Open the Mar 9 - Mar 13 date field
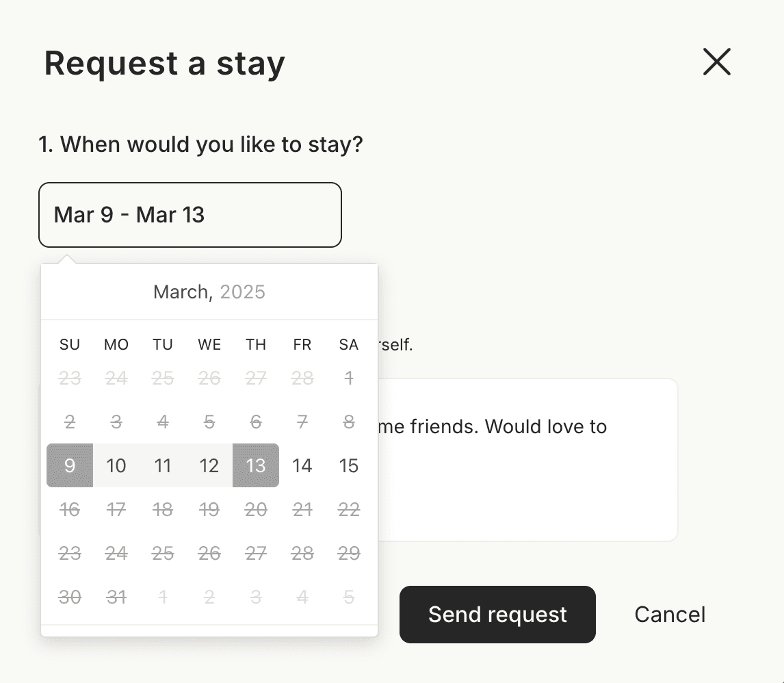The width and height of the screenshot is (784, 683). coord(190,215)
